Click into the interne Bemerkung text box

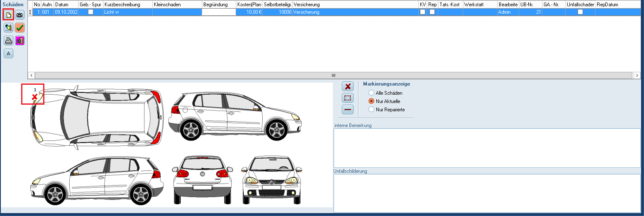point(487,147)
